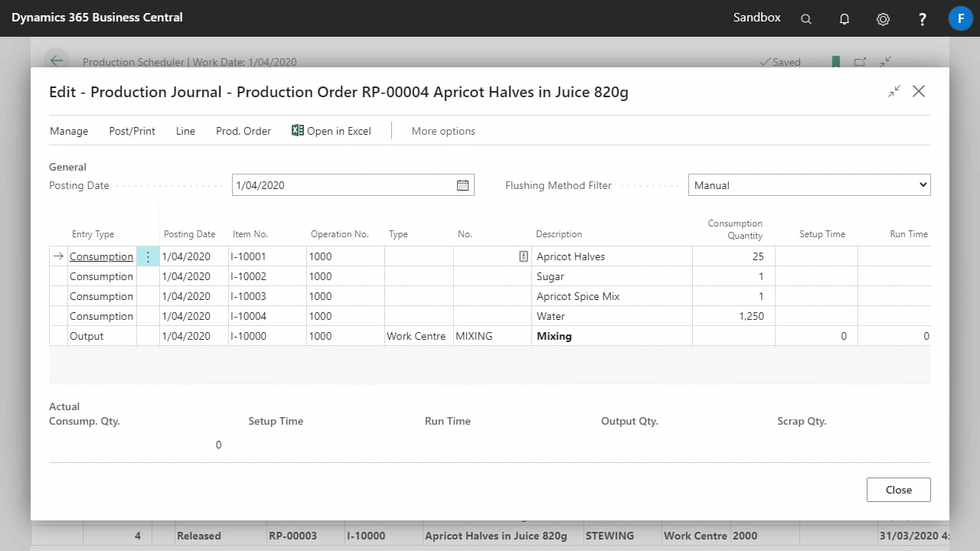Click Open in Excel label
The height and width of the screenshot is (551, 980).
(x=339, y=131)
